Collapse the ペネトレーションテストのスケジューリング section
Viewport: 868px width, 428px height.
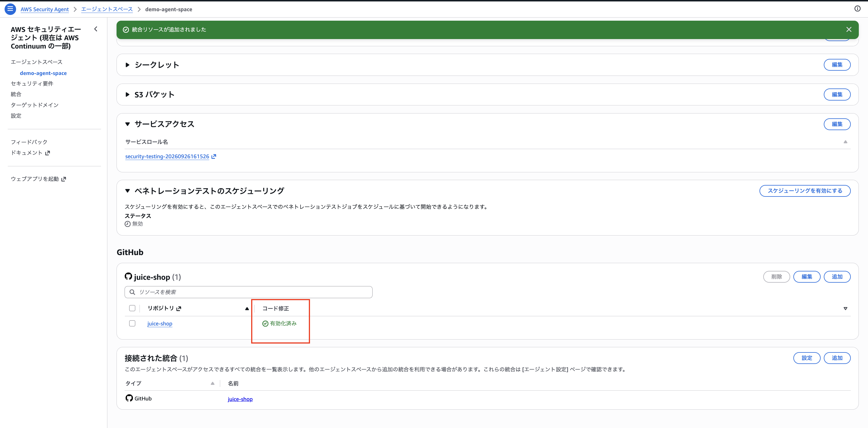(127, 191)
